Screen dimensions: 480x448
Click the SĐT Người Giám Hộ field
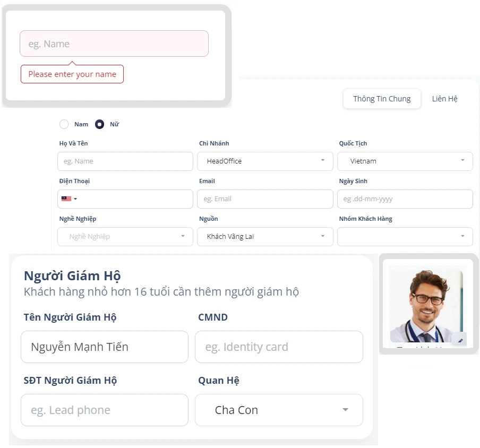tap(105, 410)
